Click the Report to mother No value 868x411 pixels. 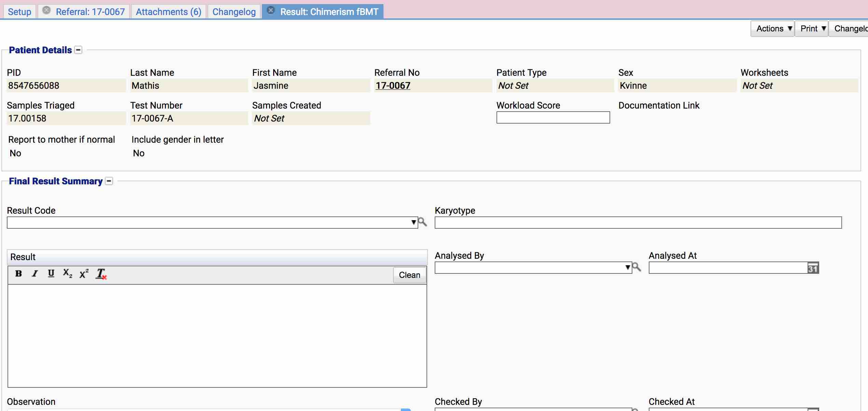pos(15,153)
